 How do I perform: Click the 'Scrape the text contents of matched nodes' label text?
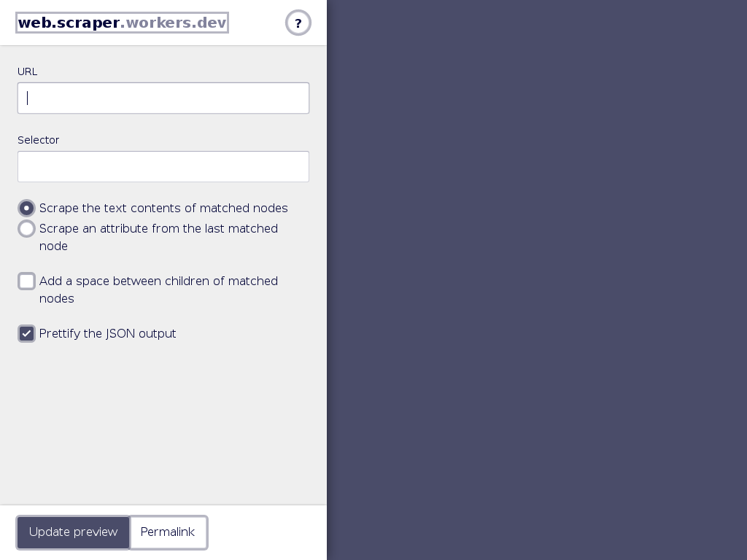[163, 208]
